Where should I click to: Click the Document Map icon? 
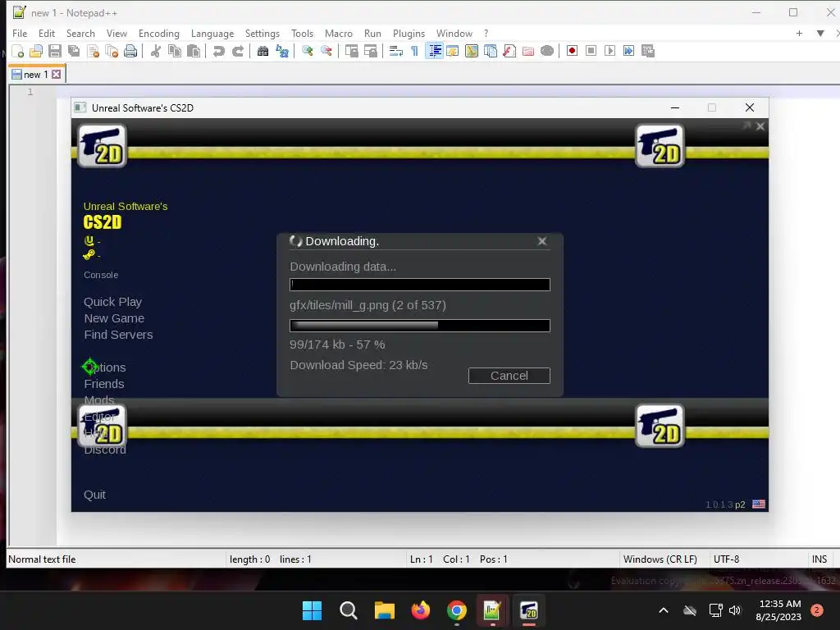tap(472, 51)
